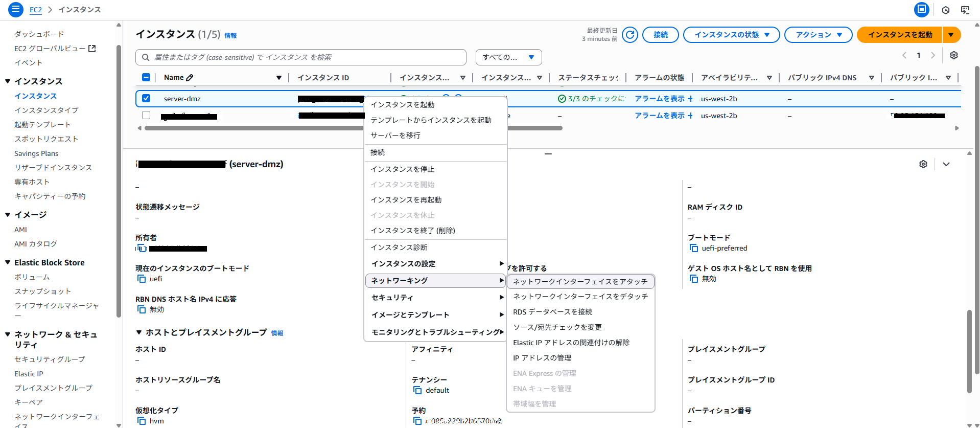Copy the uefi boot mode value
980x428 pixels.
(142, 279)
